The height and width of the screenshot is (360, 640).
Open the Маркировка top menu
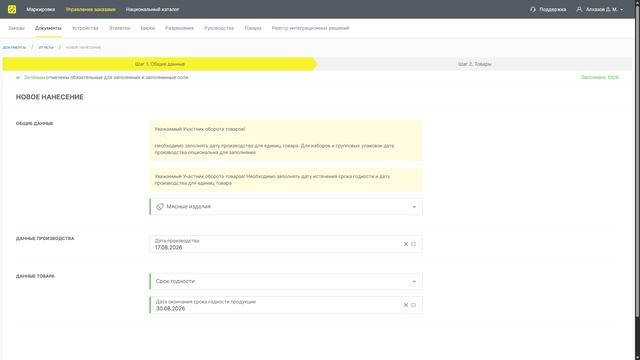(40, 9)
